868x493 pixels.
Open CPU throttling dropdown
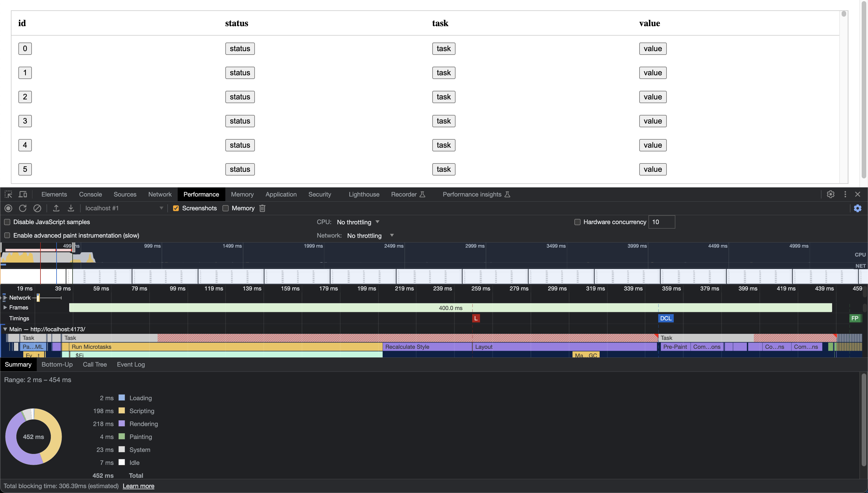click(x=358, y=222)
